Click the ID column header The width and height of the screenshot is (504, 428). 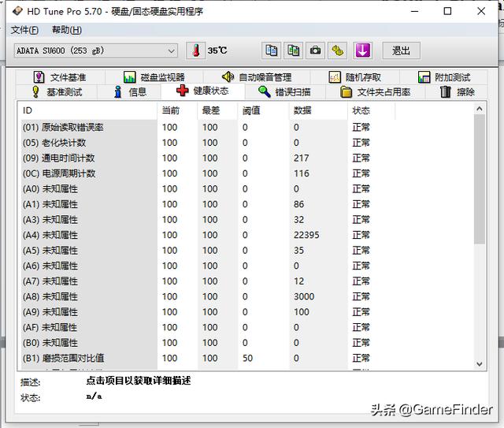click(x=87, y=110)
